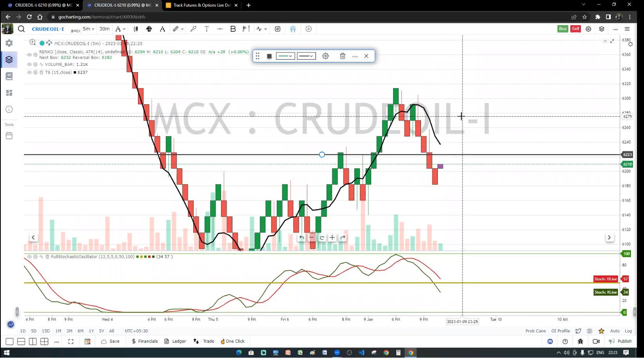Expand the line style dropdown
Image resolution: width=644 pixels, height=358 pixels.
tap(306, 56)
